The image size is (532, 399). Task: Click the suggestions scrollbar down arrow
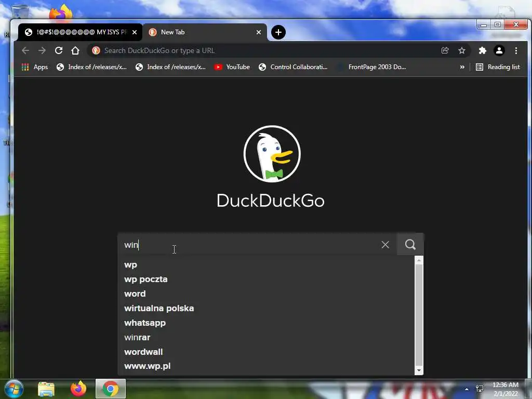point(419,371)
